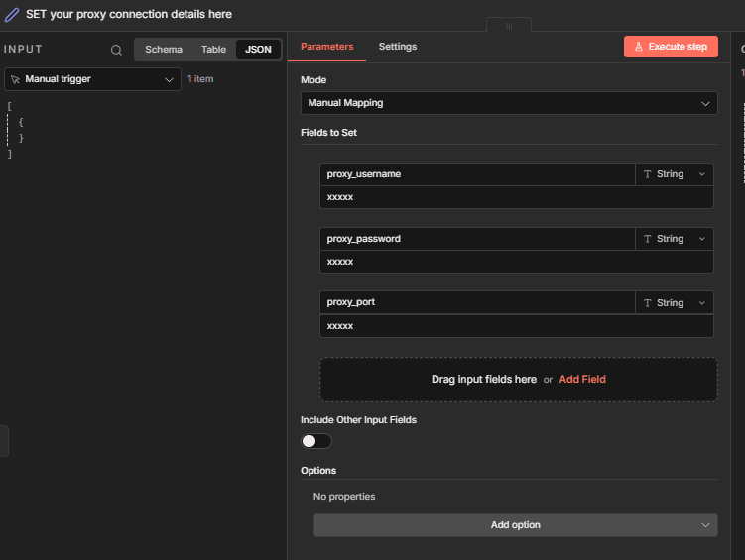This screenshot has height=560, width=745.
Task: Click the pencil edit icon beside node title
Action: (12, 15)
